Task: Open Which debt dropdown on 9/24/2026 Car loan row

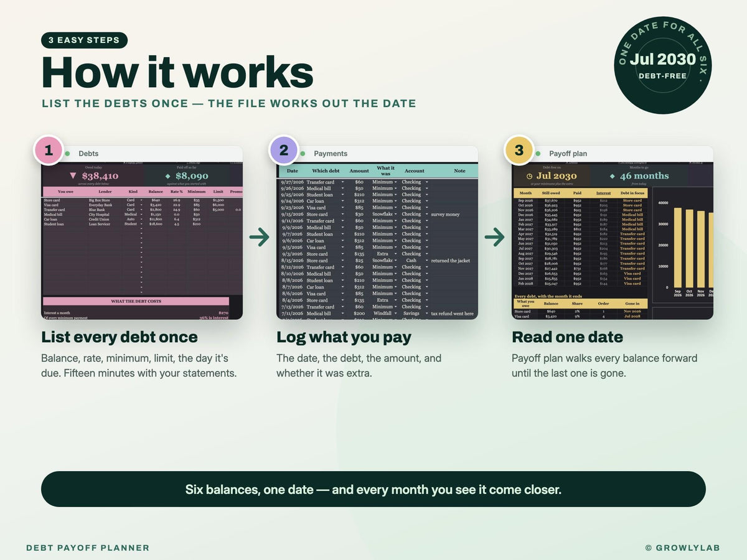Action: [342, 201]
